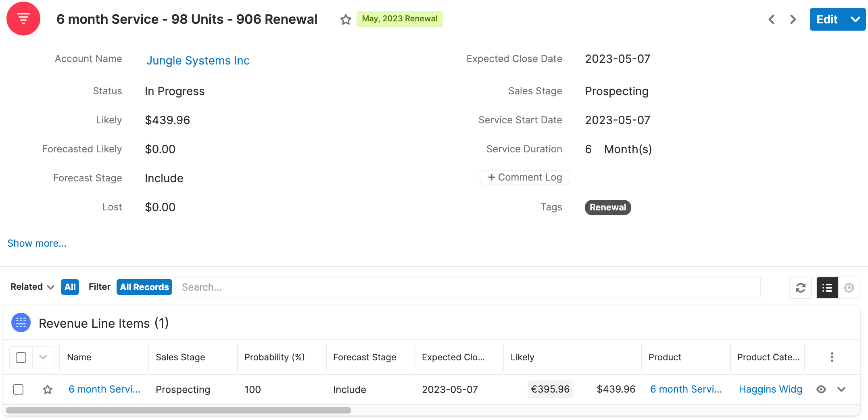This screenshot has width=868, height=420.
Task: Select the All Records filter
Action: click(144, 287)
